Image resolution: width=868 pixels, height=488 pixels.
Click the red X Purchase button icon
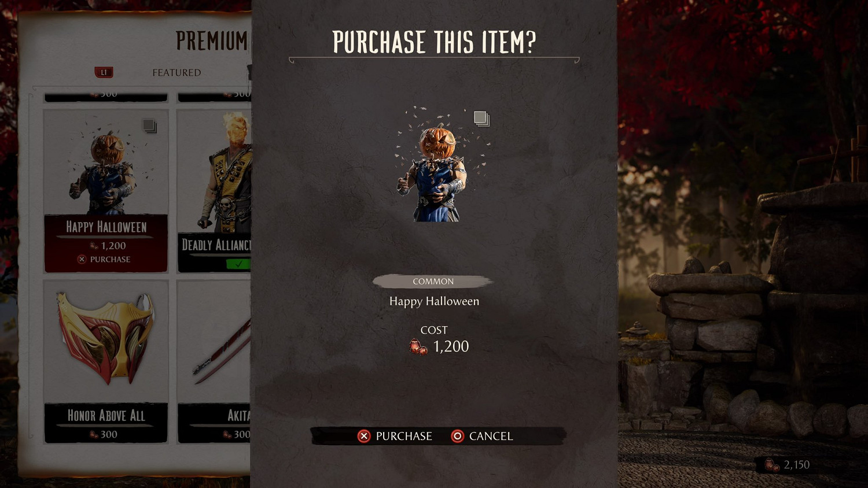click(364, 436)
